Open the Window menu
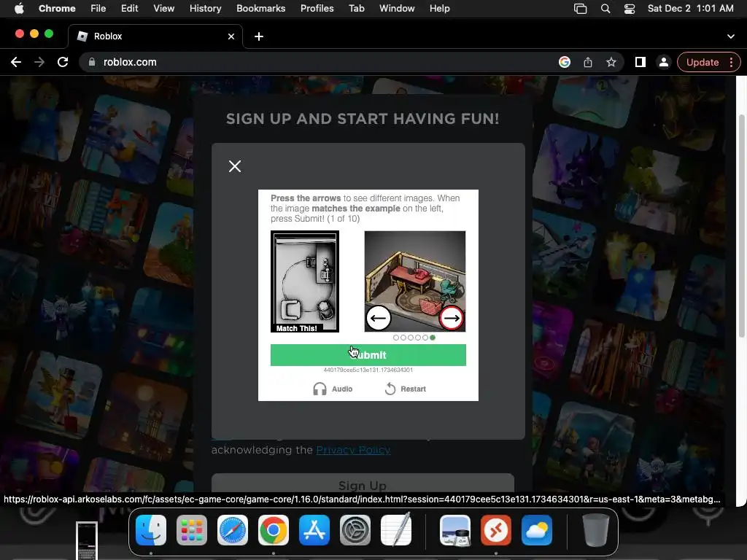Viewport: 747px width, 560px height. [397, 9]
